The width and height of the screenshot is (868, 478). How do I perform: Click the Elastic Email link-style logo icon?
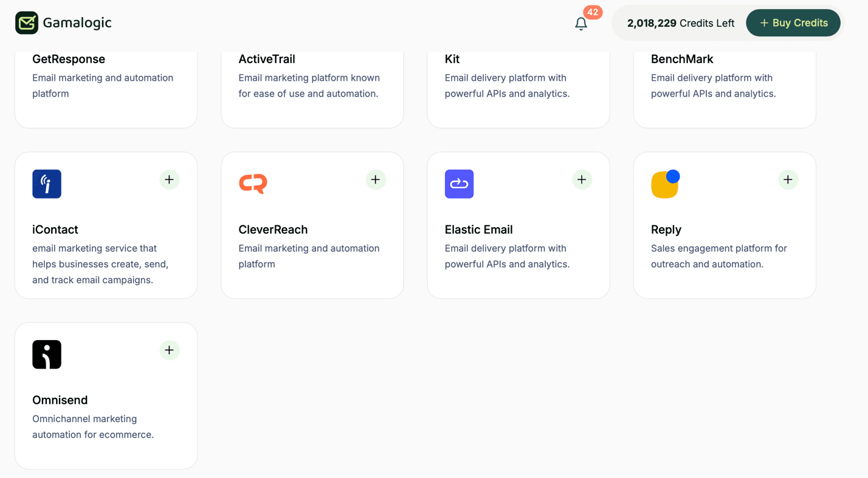pyautogui.click(x=459, y=184)
